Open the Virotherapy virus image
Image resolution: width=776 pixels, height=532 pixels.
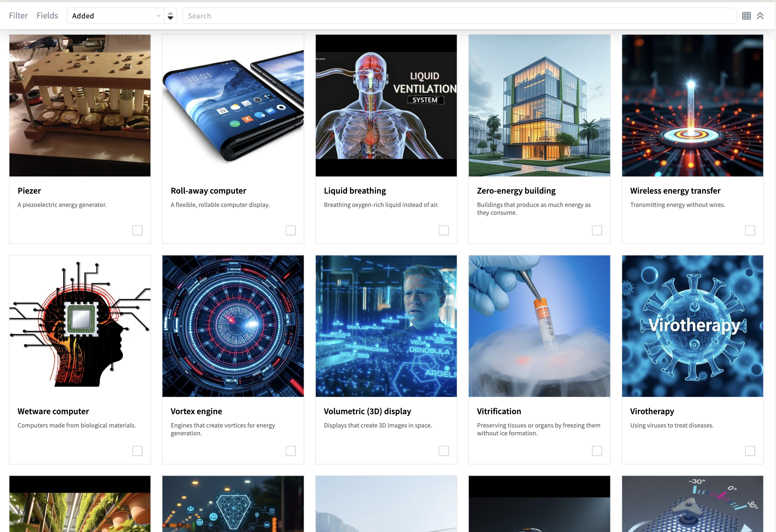click(x=693, y=326)
